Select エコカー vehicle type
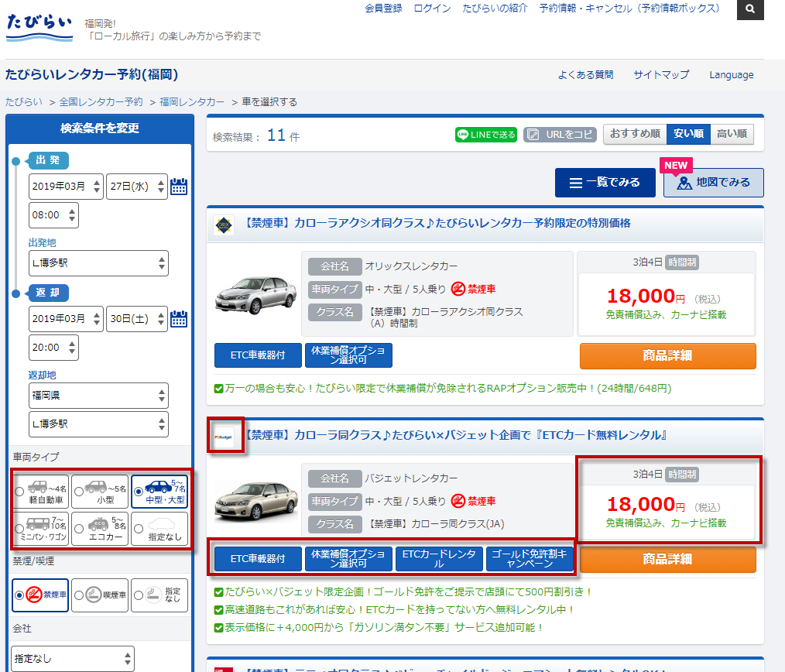Image resolution: width=785 pixels, height=672 pixels. pyautogui.click(x=100, y=529)
